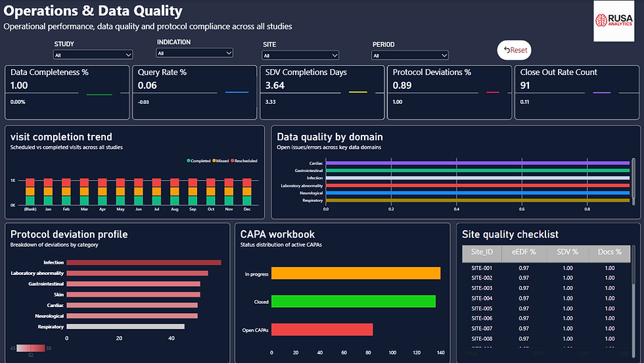Open the SITE filter dropdown
Image resolution: width=644 pixels, height=363 pixels.
(x=300, y=55)
